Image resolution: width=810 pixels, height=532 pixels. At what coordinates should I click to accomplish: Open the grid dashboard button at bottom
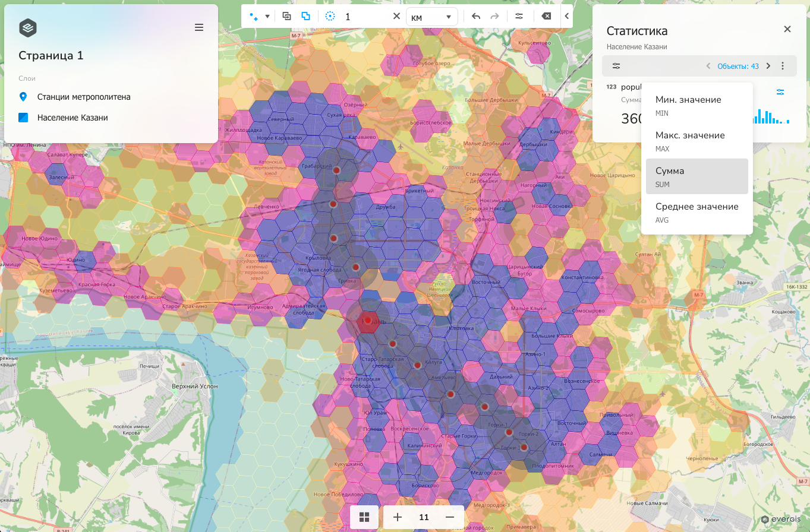pyautogui.click(x=364, y=517)
